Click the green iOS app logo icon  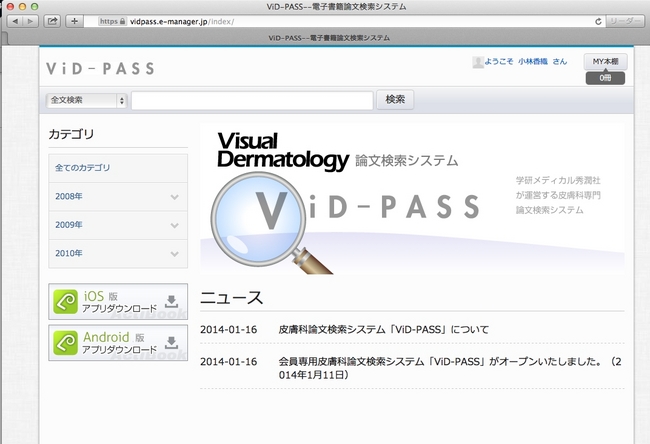coord(65,302)
